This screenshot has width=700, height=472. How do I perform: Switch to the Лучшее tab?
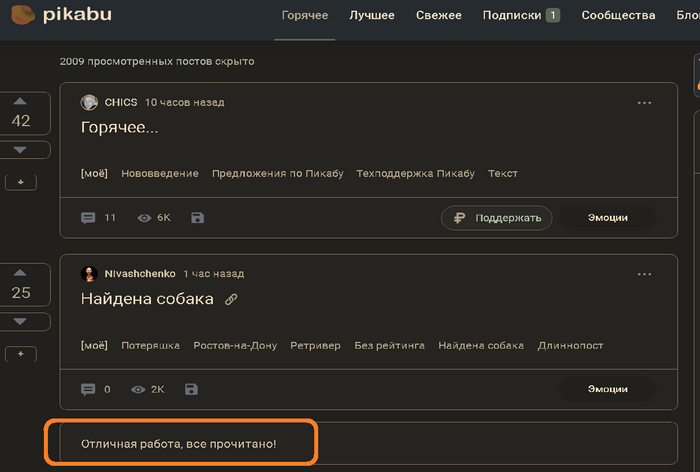point(372,15)
